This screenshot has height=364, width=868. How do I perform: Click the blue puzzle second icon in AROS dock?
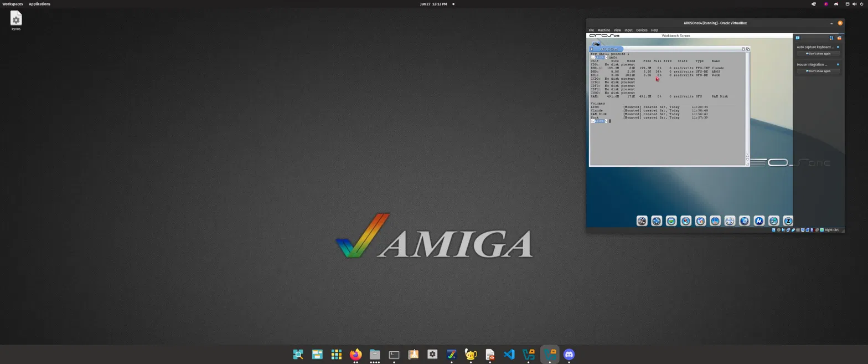[657, 221]
